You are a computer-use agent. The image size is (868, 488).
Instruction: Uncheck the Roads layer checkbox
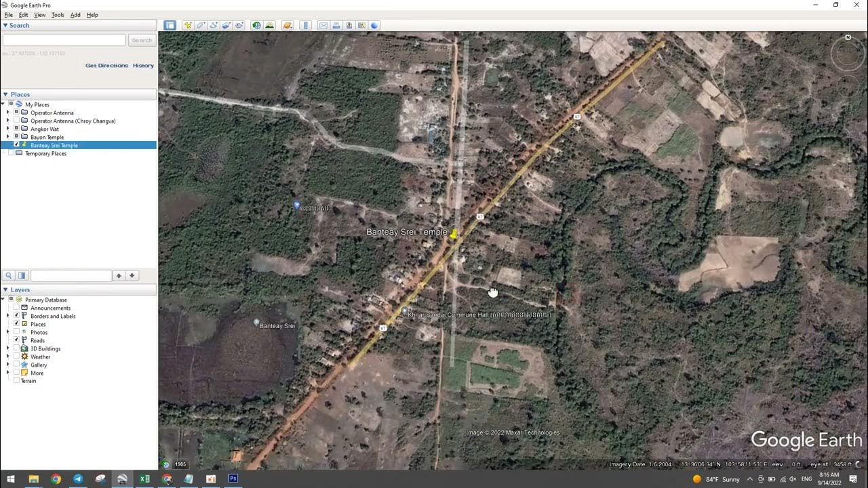pyautogui.click(x=16, y=340)
